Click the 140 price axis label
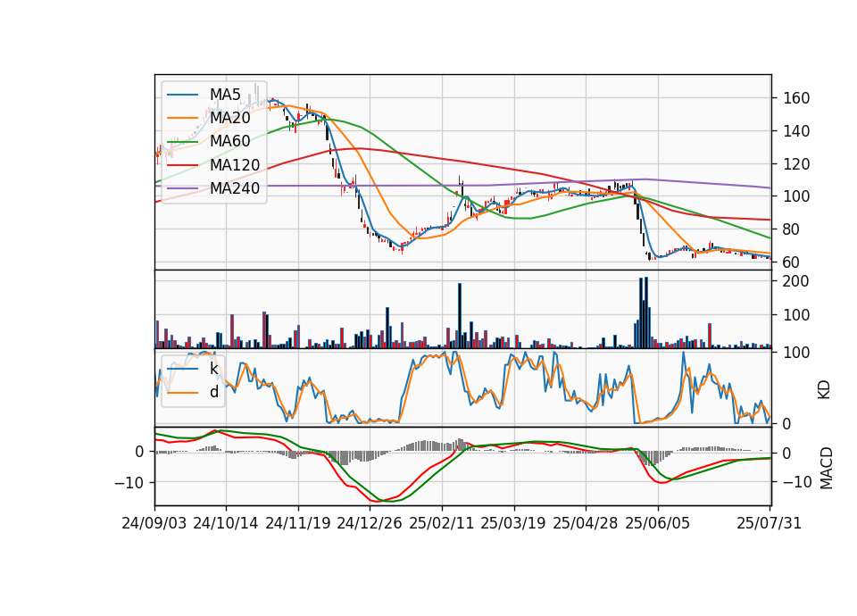Image resolution: width=857 pixels, height=616 pixels. (795, 131)
